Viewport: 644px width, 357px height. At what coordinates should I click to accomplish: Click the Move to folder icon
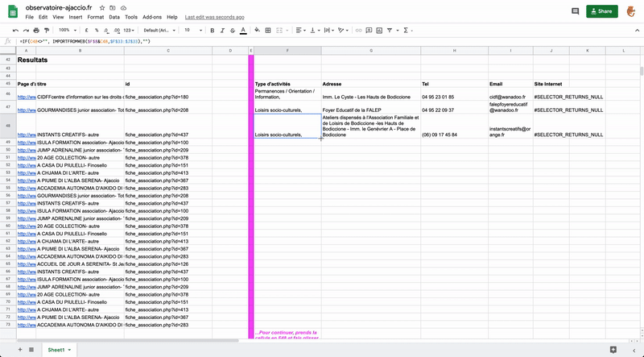(113, 8)
